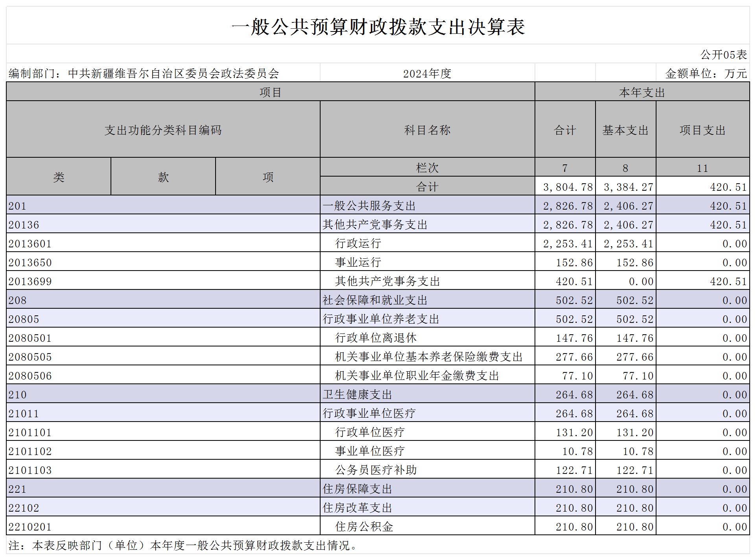Click the 款 header cell
This screenshot has height=560, width=756.
(163, 177)
